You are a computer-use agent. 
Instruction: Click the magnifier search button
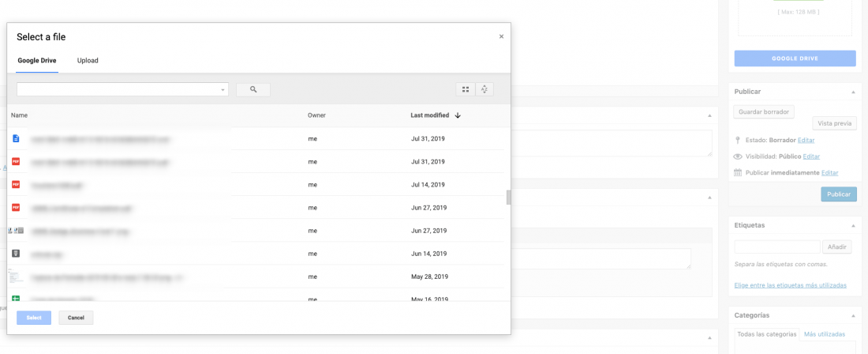point(253,89)
